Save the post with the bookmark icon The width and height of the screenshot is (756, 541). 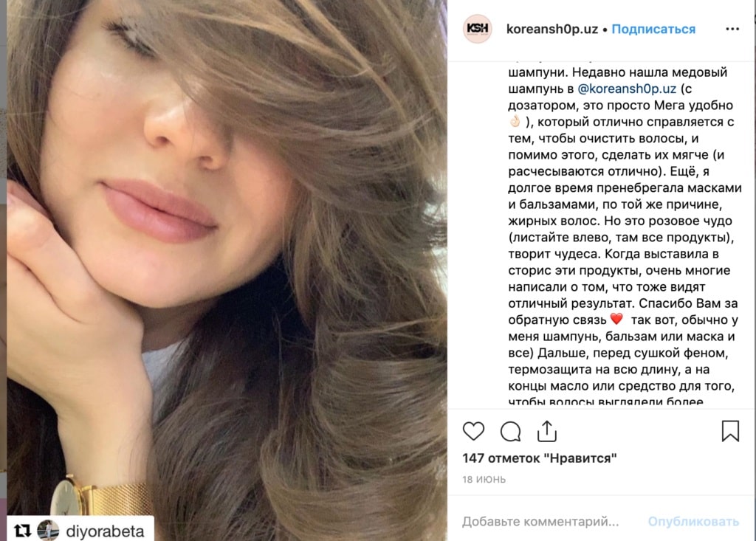coord(730,430)
